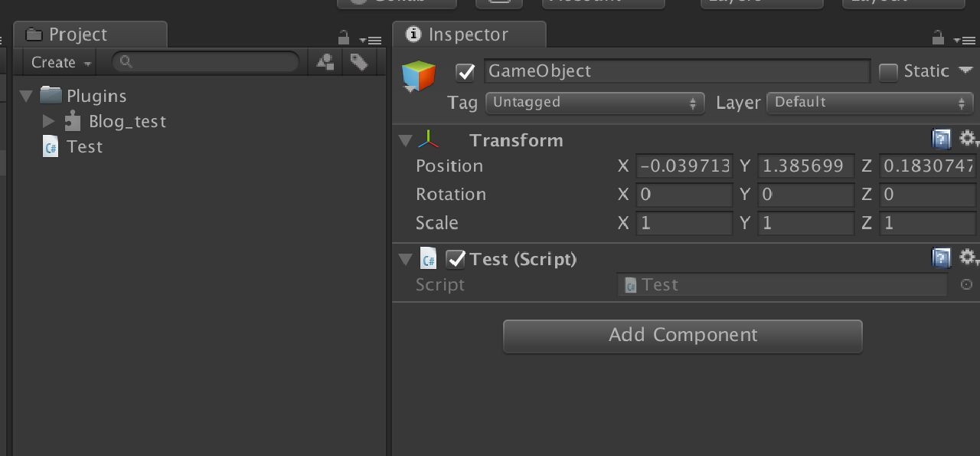The width and height of the screenshot is (980, 456).
Task: Open the Layer dropdown showing Default
Action: click(870, 103)
